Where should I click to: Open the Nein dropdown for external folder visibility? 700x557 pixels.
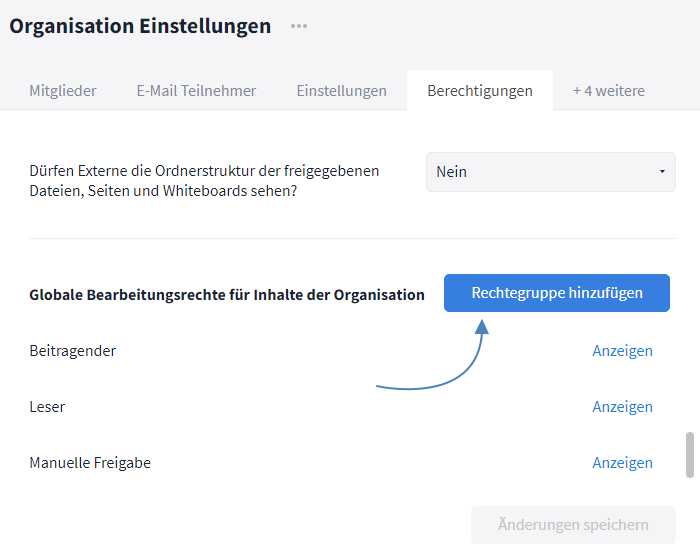click(x=551, y=172)
